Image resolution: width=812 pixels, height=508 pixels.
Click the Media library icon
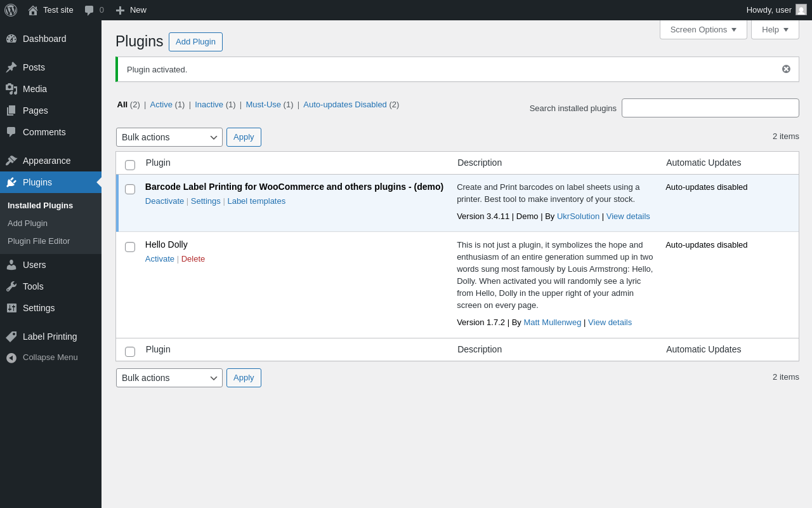tap(11, 89)
